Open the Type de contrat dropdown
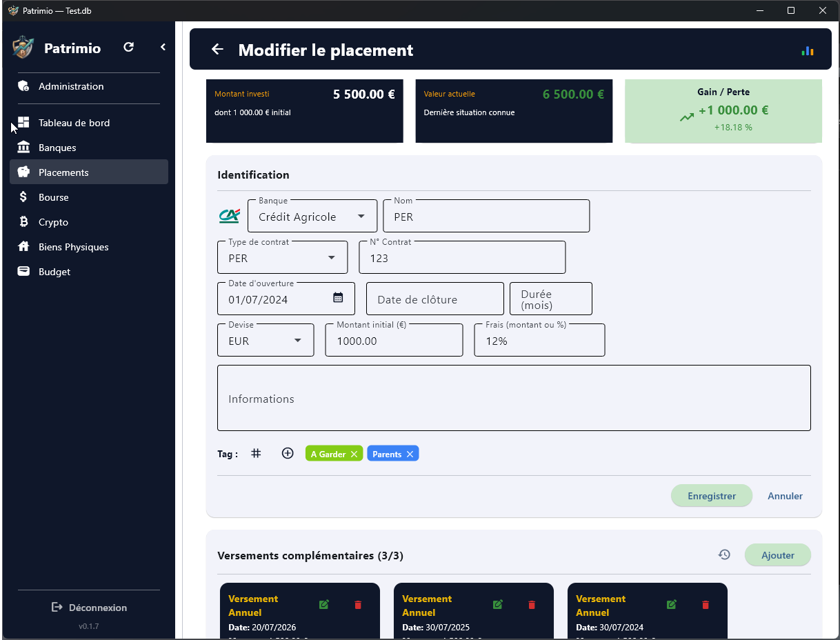The height and width of the screenshot is (640, 840). coord(283,258)
